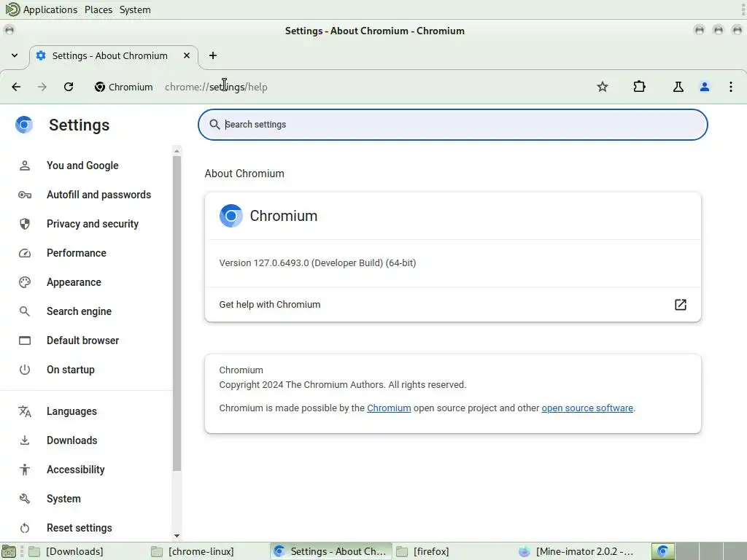Click the Search engine magnifier icon
The height and width of the screenshot is (560, 747).
pyautogui.click(x=25, y=311)
